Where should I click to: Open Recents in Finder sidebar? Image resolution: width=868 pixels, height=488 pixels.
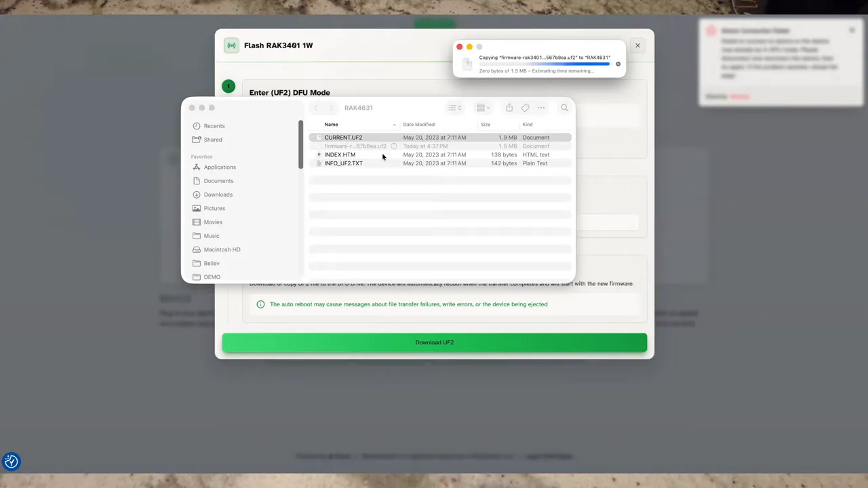pos(214,126)
